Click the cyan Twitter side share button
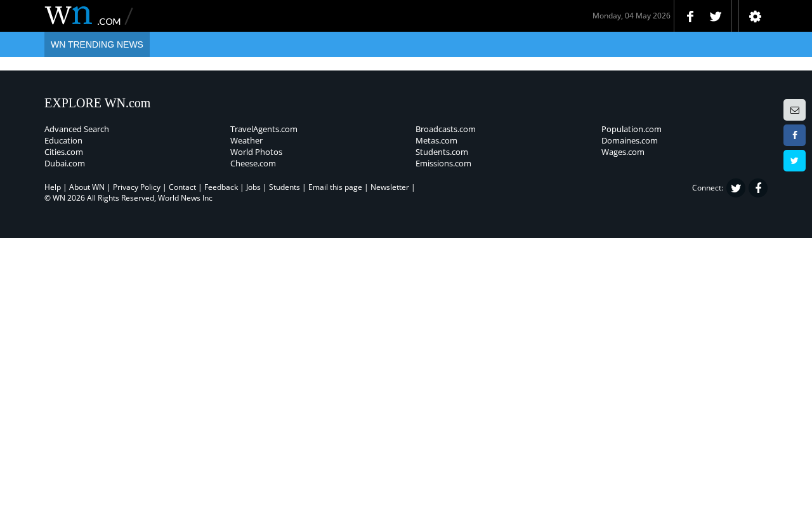 (x=794, y=161)
